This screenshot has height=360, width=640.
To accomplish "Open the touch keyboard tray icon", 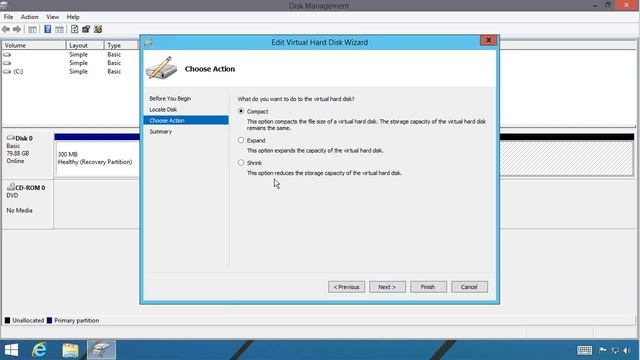I will 584,350.
